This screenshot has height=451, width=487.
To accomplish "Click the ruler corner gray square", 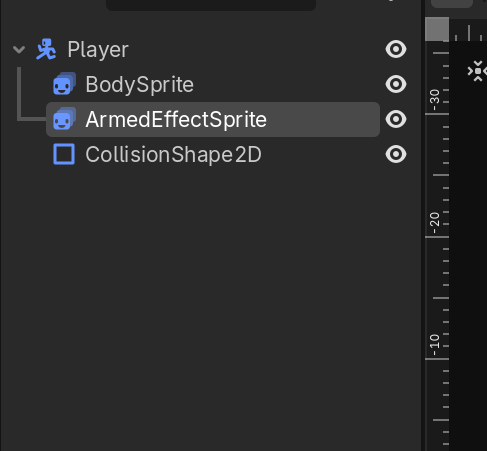I will point(437,29).
